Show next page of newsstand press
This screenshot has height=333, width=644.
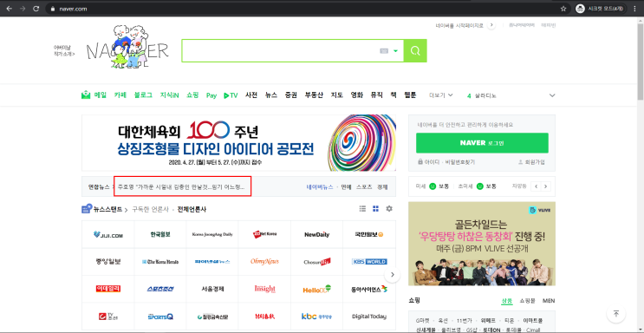[x=393, y=275]
